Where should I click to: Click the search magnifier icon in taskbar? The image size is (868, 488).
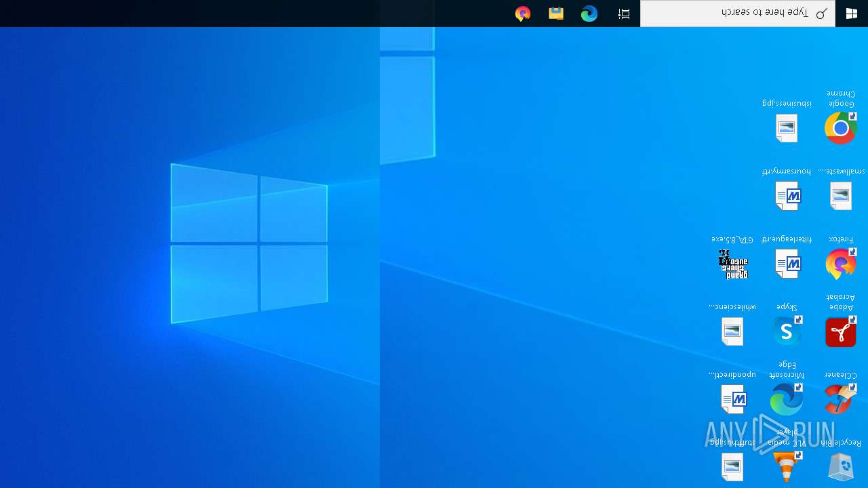click(822, 14)
